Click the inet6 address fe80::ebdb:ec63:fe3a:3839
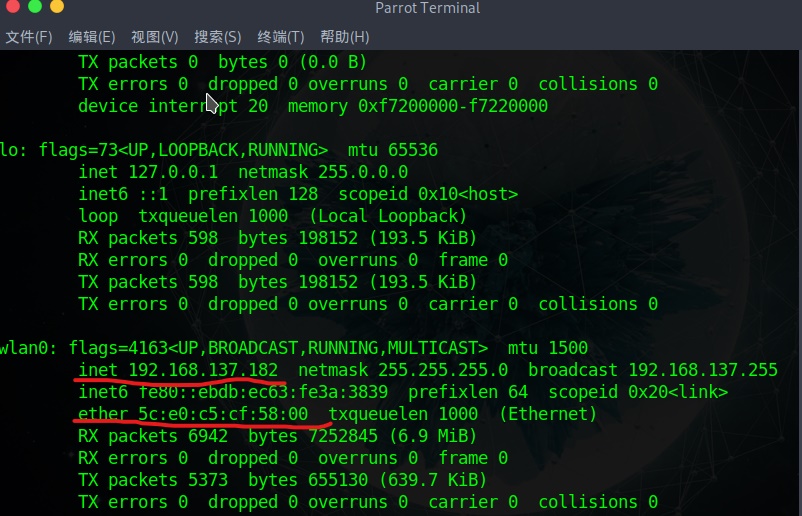 pos(263,392)
